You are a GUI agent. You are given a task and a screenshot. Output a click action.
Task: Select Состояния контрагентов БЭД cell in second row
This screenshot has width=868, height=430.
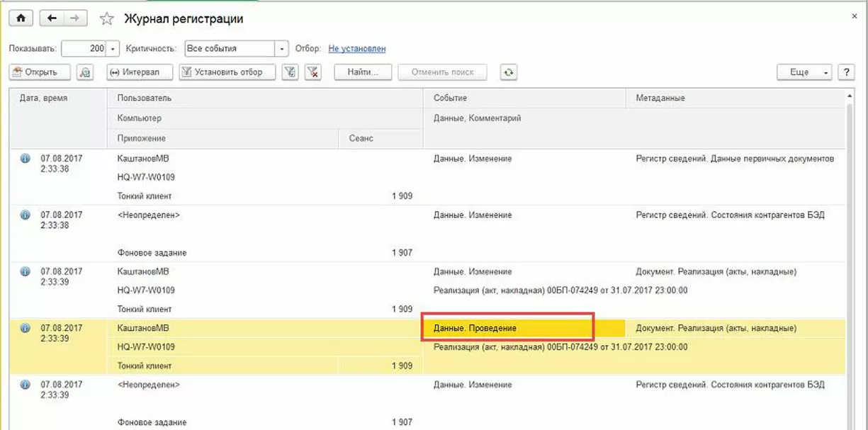click(730, 215)
